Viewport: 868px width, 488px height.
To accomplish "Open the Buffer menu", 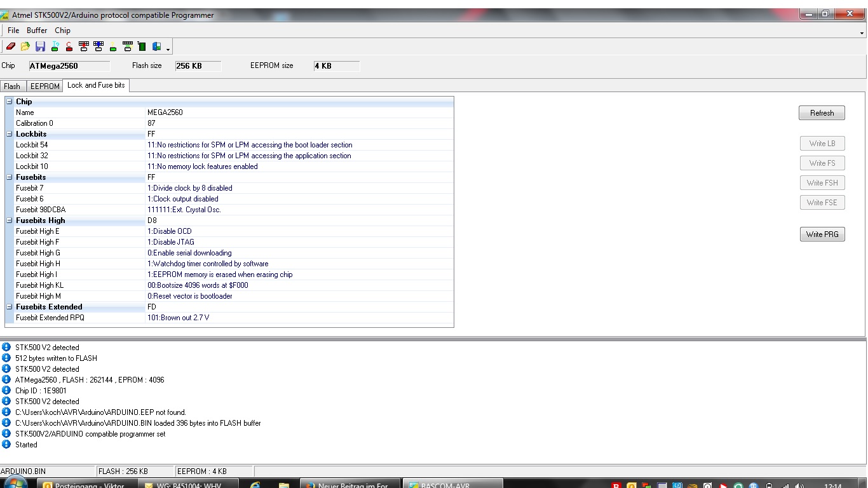I will (x=37, y=30).
